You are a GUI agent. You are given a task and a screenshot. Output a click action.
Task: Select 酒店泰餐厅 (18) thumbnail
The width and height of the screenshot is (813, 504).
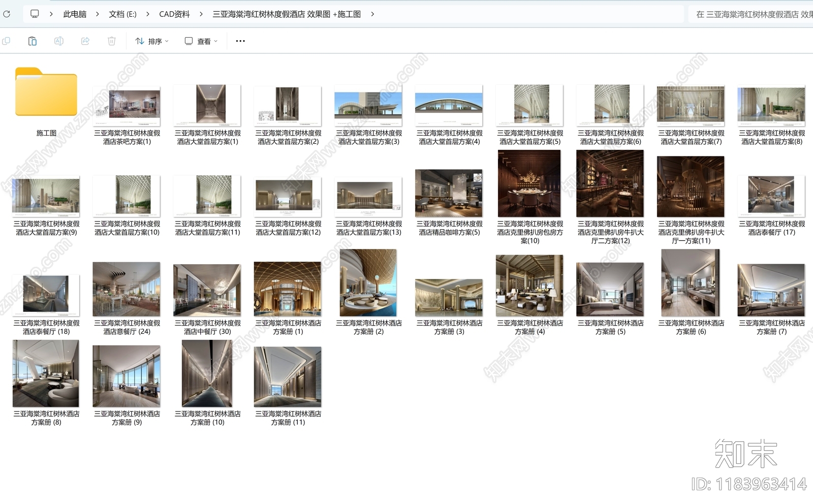coord(46,296)
